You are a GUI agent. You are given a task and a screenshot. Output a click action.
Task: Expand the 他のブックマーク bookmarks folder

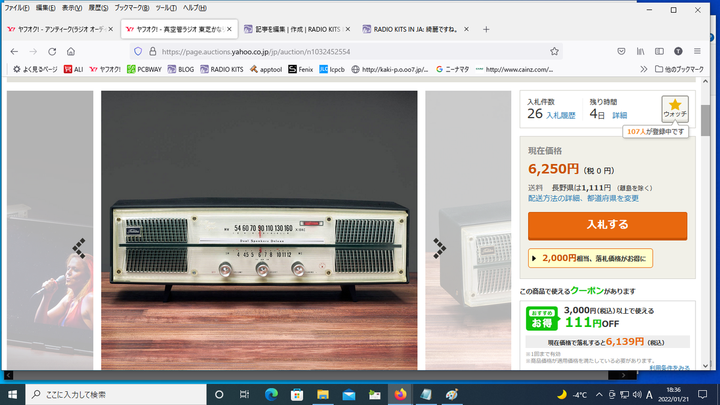click(679, 69)
